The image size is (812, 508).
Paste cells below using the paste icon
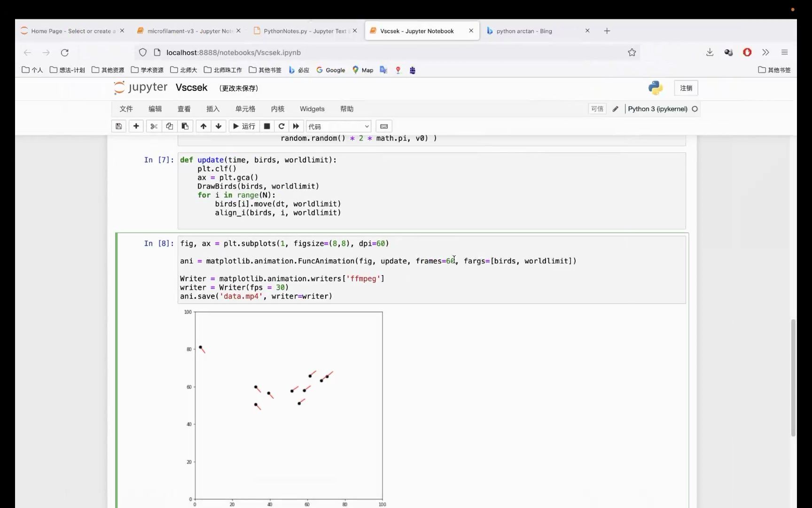coord(185,126)
